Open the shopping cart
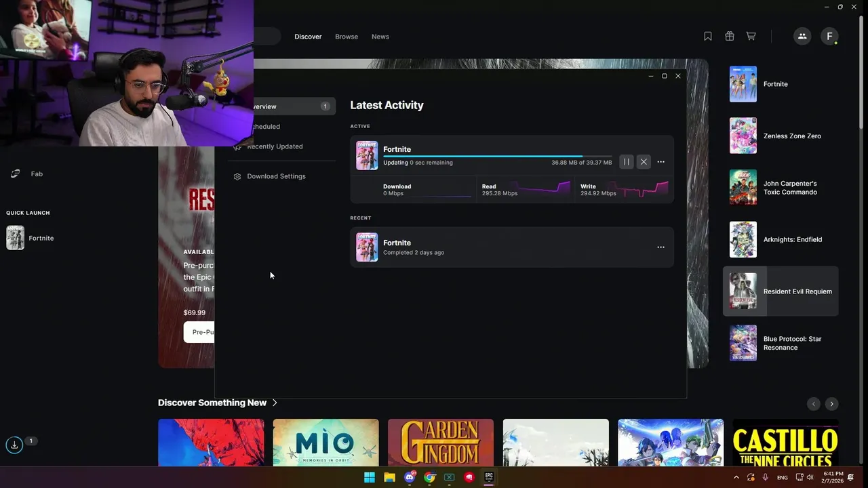 751,37
